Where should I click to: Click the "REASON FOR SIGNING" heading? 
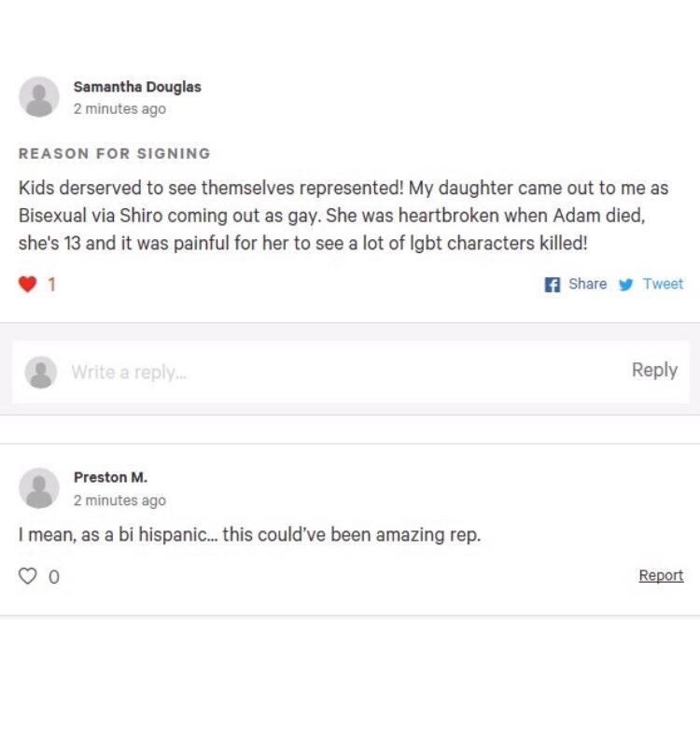tap(115, 153)
